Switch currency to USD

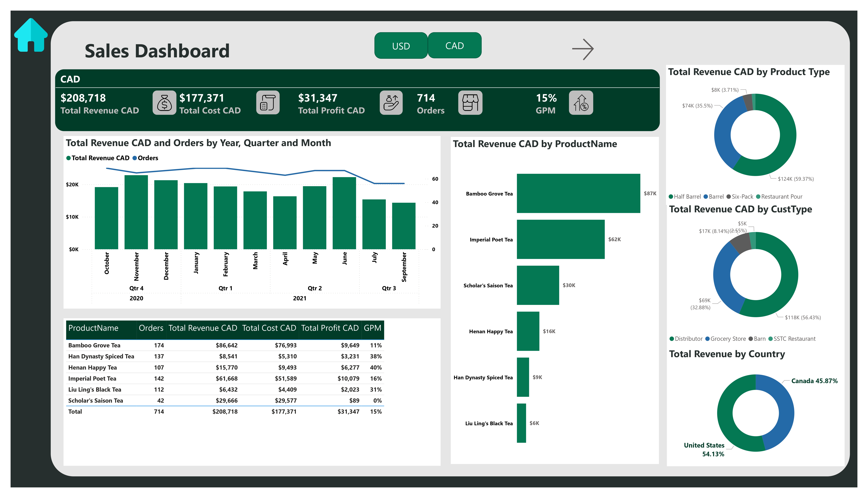click(401, 45)
